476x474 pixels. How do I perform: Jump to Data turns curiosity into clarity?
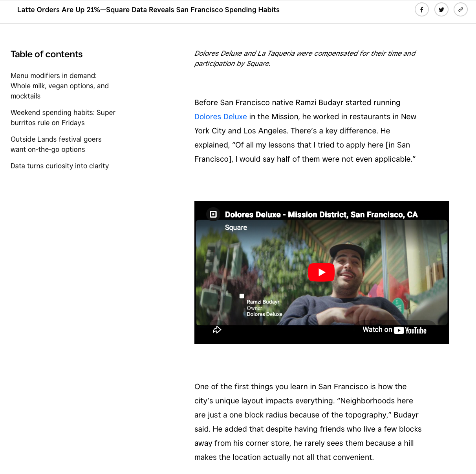[60, 166]
